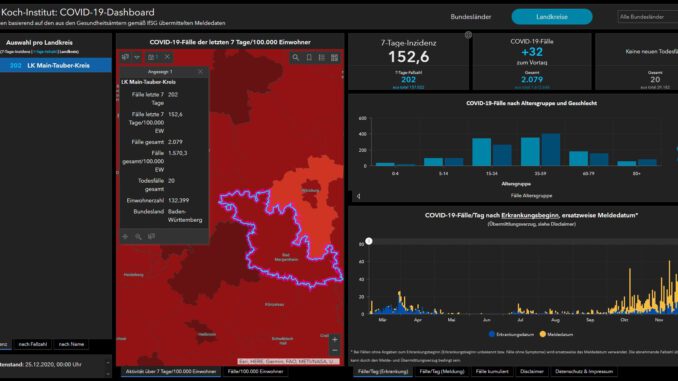Click the Fälle Altersgruppe chart tab label
This screenshot has height=381, width=678.
[x=531, y=196]
